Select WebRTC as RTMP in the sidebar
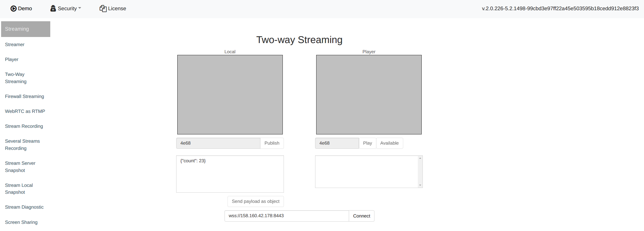Screen dimensions: 644x231 (x=25, y=111)
